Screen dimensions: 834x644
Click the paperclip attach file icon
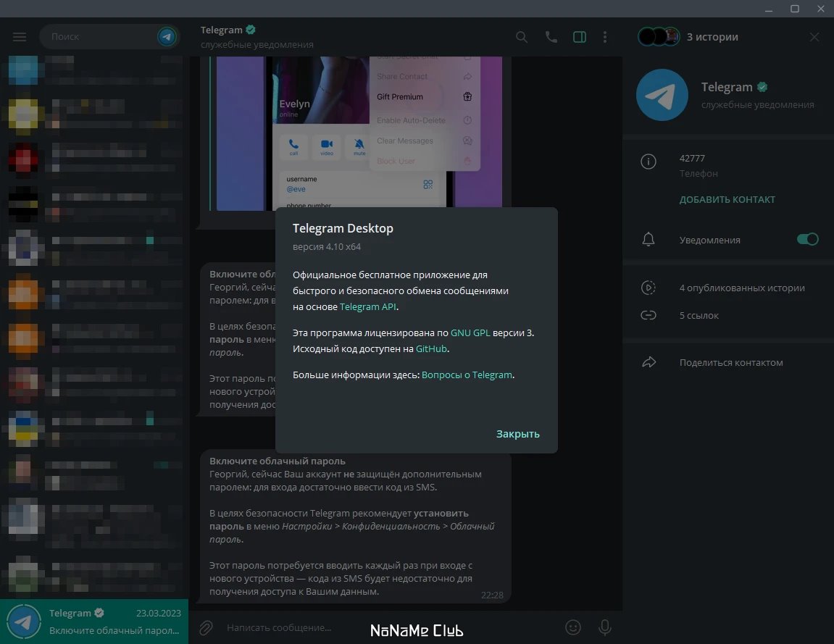207,627
